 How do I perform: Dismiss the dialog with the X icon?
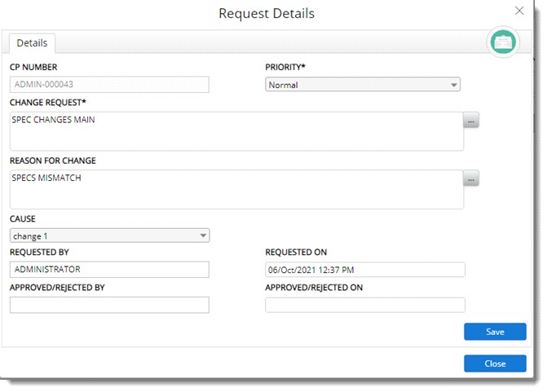tap(519, 11)
